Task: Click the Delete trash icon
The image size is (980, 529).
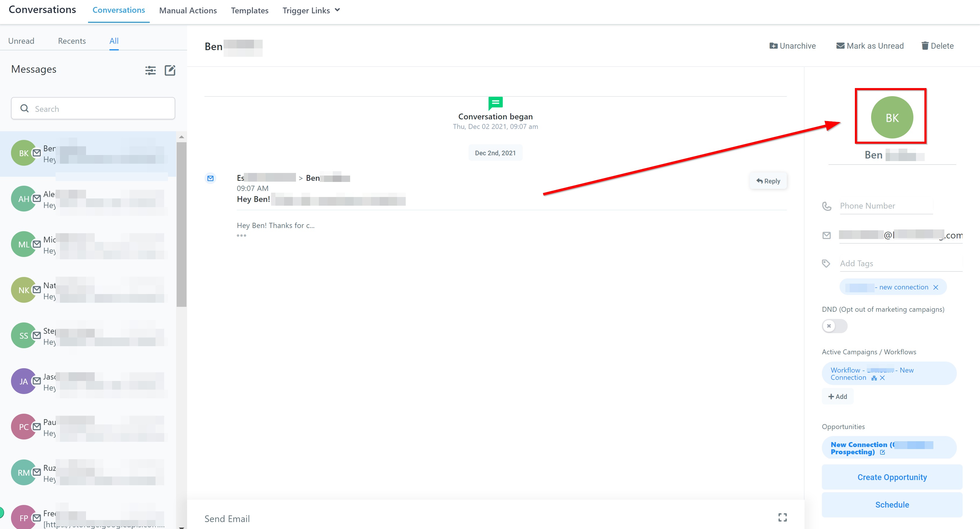Action: point(925,46)
